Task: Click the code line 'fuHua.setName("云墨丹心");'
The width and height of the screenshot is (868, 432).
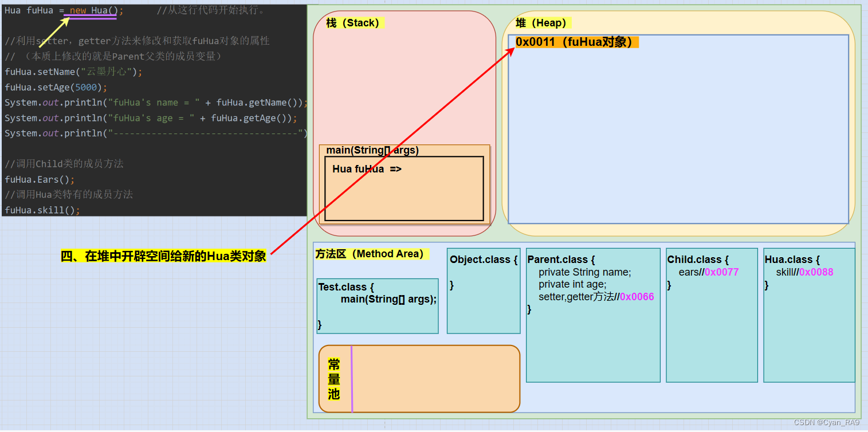Action: tap(73, 72)
